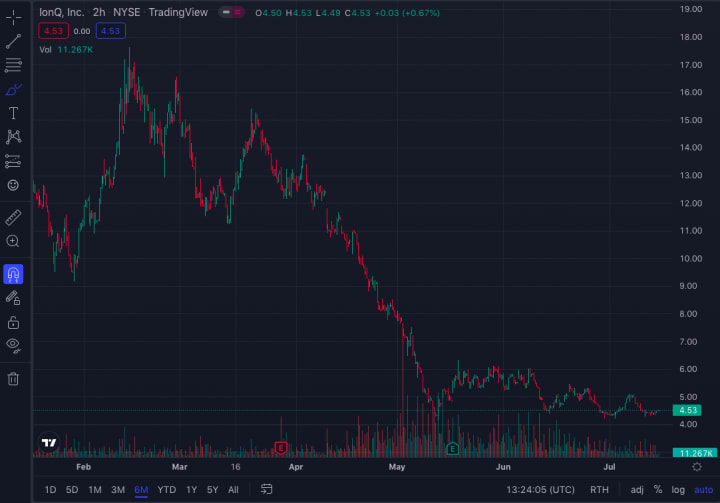The width and height of the screenshot is (720, 503).
Task: Select the 5D time range
Action: click(x=72, y=490)
